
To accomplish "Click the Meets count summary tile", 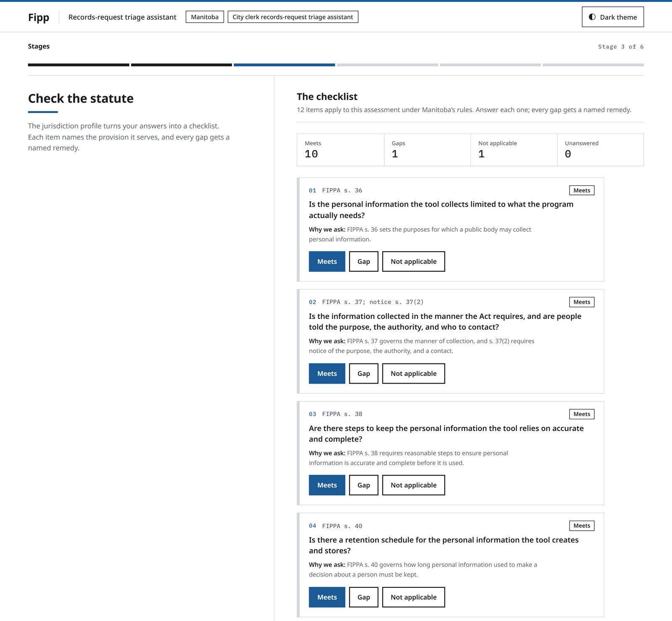I will pyautogui.click(x=340, y=150).
